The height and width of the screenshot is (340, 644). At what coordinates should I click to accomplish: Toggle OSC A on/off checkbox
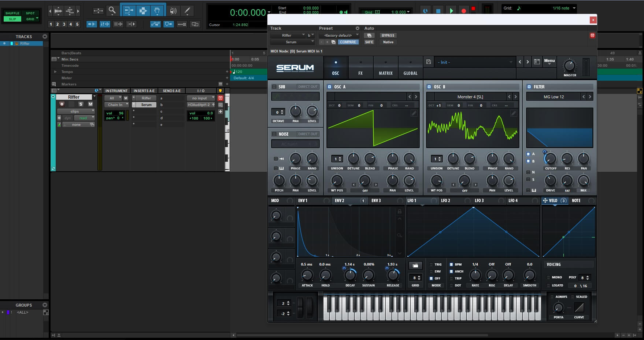coord(329,87)
